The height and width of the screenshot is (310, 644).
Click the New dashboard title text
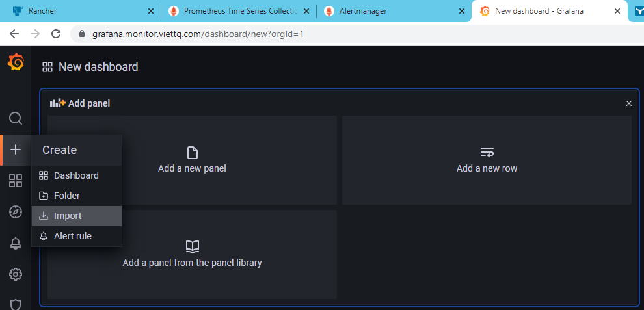click(98, 67)
